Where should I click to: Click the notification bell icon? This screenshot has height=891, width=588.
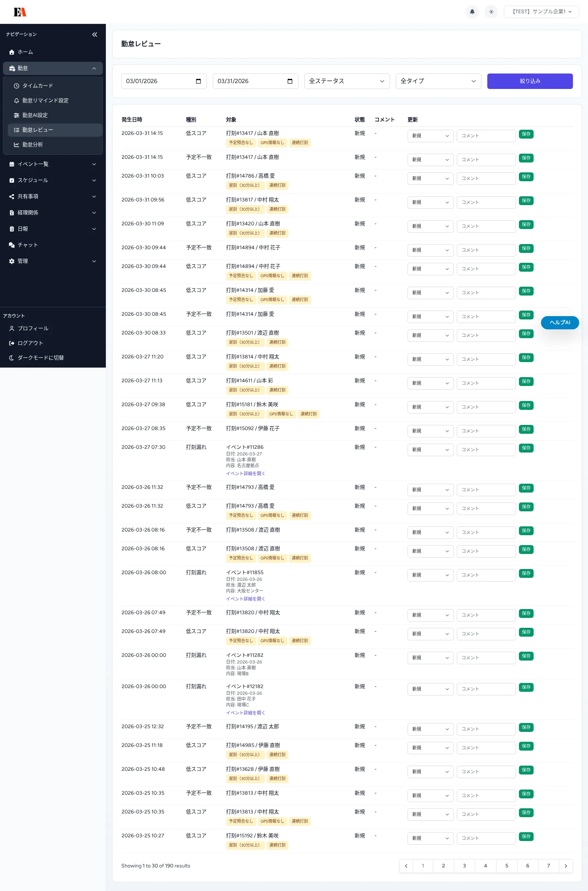tap(472, 12)
